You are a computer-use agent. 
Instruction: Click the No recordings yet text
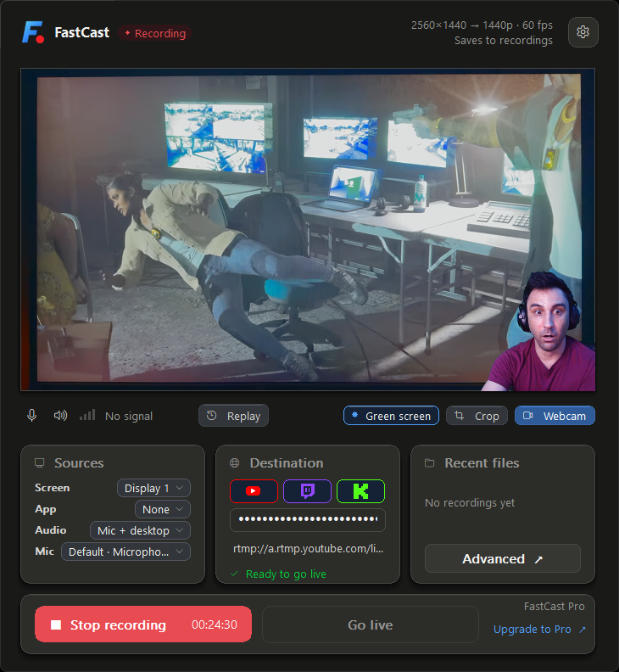[470, 502]
